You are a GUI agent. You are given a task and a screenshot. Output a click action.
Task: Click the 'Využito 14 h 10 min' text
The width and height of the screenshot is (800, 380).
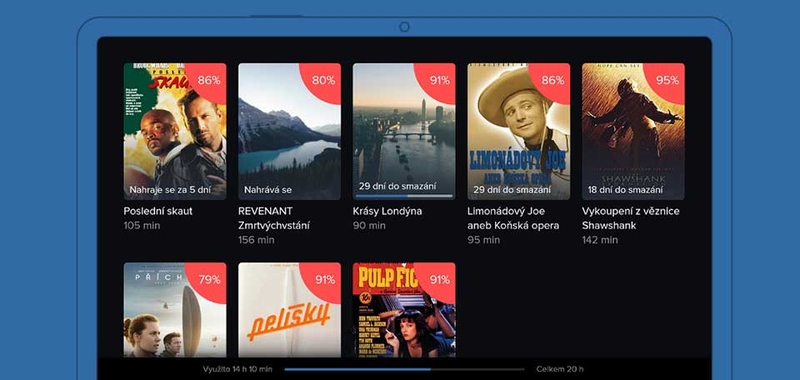(x=237, y=369)
